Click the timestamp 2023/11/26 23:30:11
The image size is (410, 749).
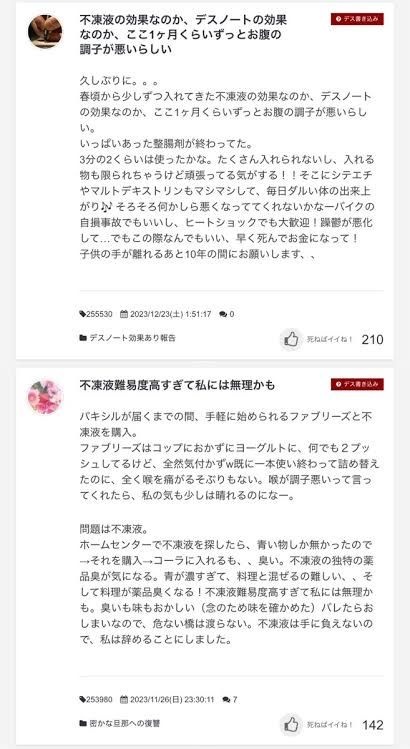(172, 699)
